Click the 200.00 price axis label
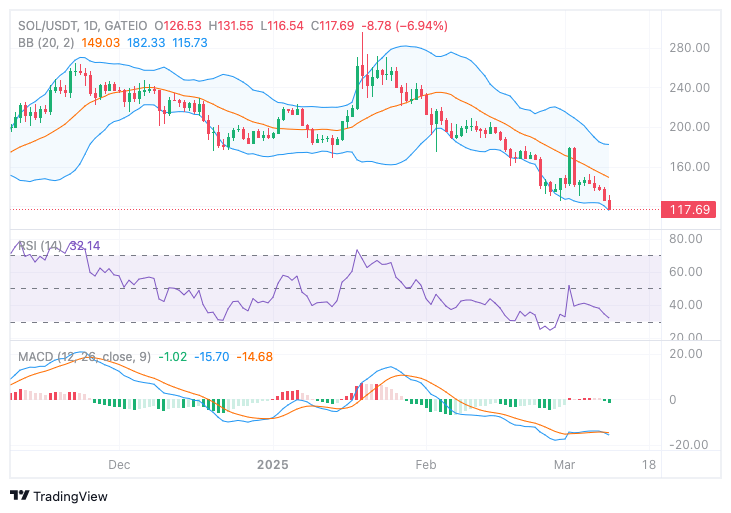 click(689, 127)
